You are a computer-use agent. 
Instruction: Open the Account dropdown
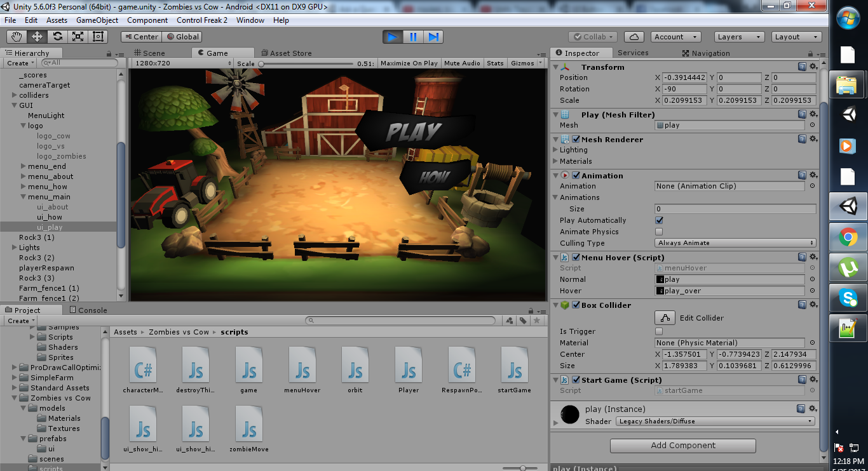(x=676, y=37)
